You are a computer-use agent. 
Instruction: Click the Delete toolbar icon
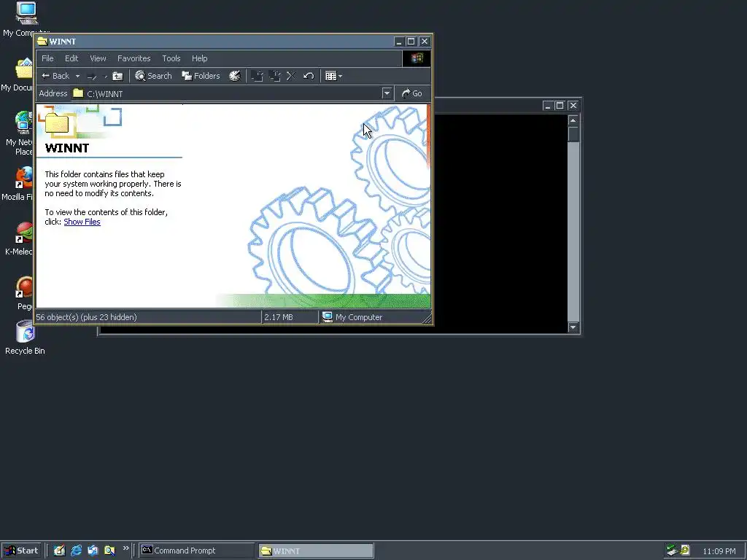(x=291, y=76)
